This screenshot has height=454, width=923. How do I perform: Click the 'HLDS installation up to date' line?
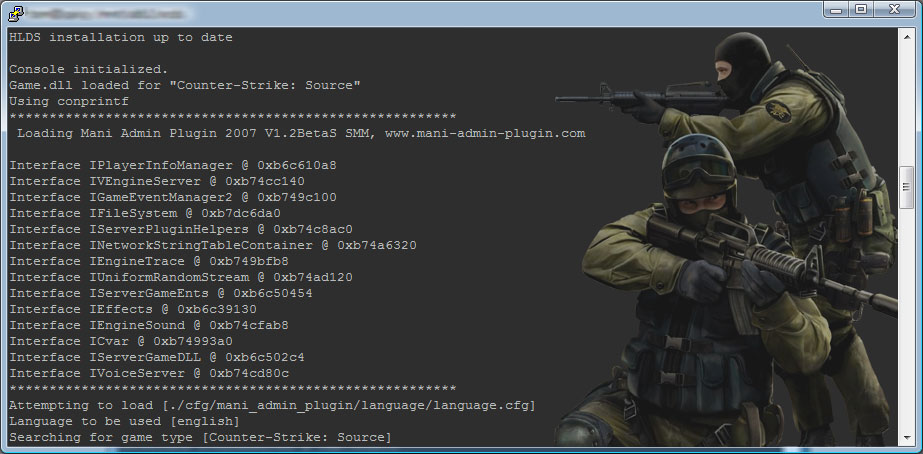point(121,38)
